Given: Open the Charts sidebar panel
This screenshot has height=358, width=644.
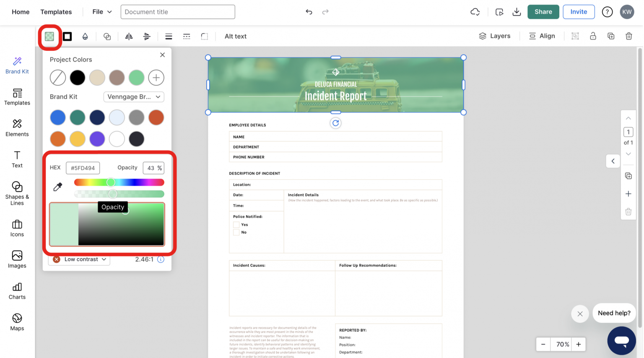Looking at the screenshot, I should pyautogui.click(x=17, y=291).
